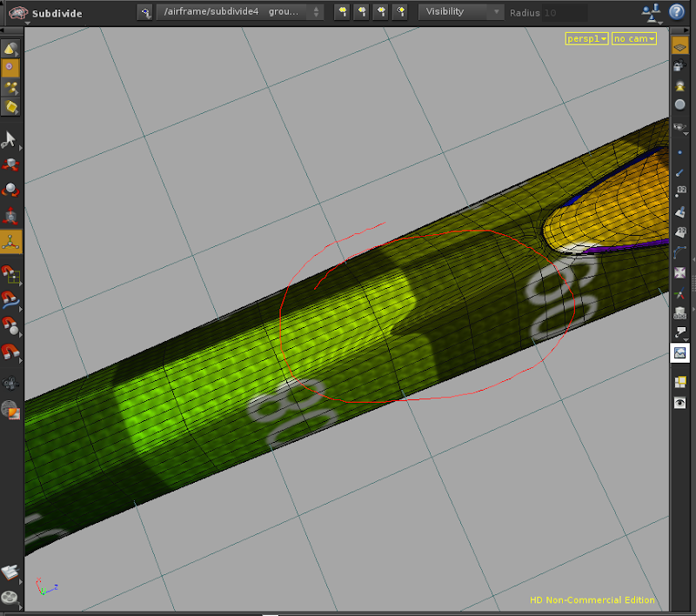Toggle the eye visibility icon at right toolbar bottom
The width and height of the screenshot is (696, 616).
680,402
